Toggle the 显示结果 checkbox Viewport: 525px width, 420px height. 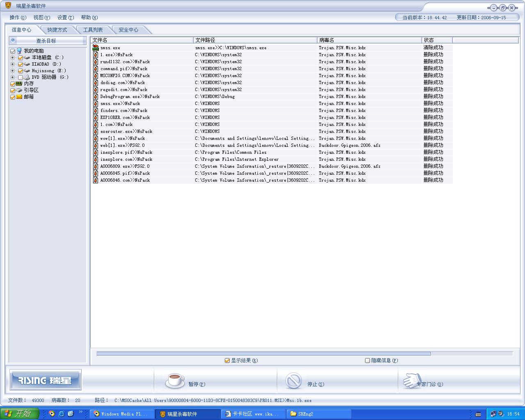pos(227,361)
